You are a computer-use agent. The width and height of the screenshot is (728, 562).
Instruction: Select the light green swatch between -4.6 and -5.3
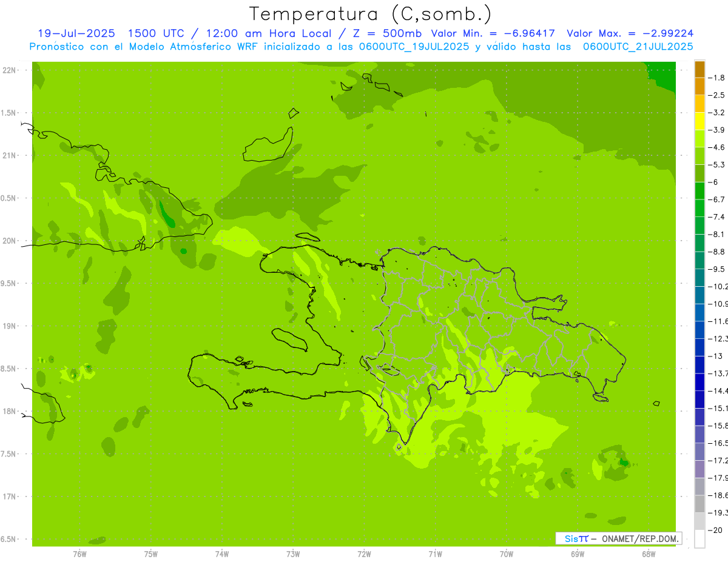pos(699,156)
